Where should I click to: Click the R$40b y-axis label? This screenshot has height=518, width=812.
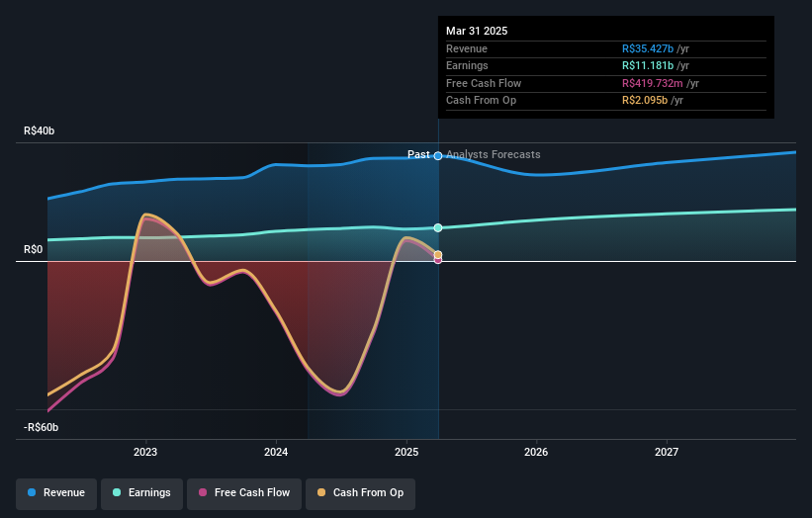pos(39,130)
